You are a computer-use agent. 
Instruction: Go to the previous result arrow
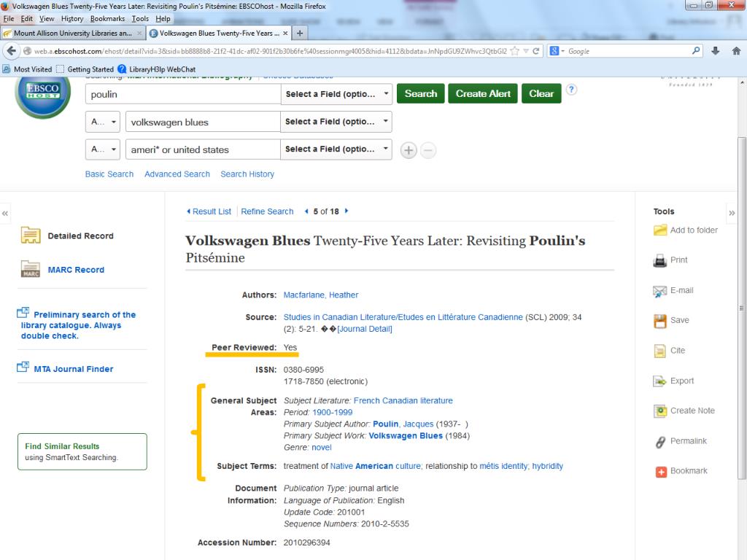306,211
